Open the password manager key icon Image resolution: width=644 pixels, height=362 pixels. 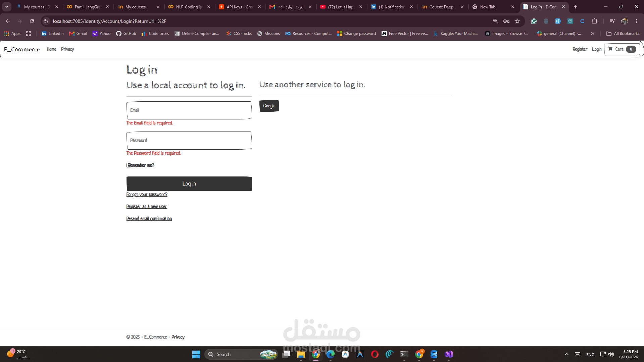[506, 21]
